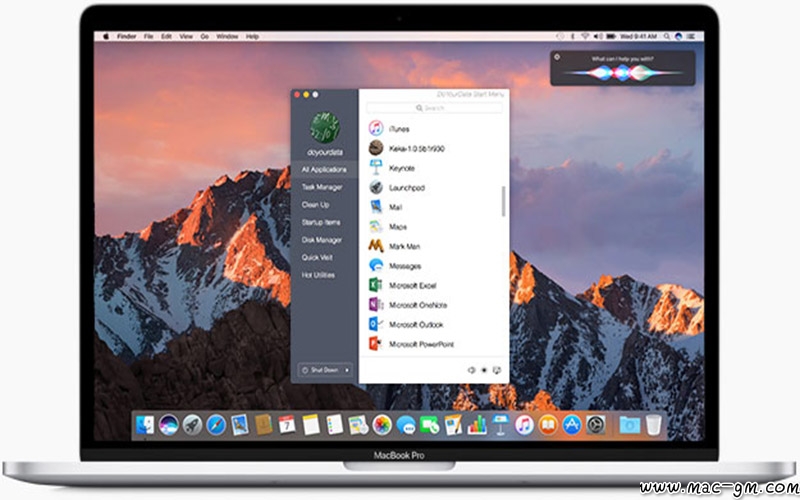Viewport: 800px width, 500px height.
Task: Open the View menu
Action: [x=186, y=36]
